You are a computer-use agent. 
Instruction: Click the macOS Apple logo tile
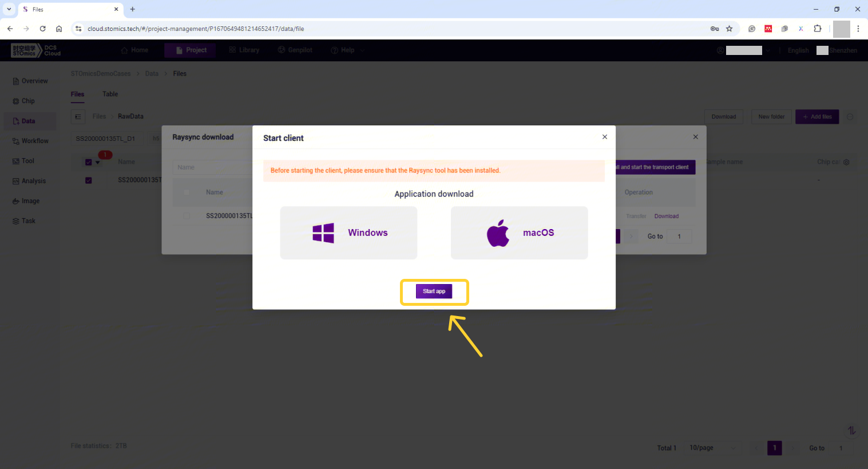(x=519, y=232)
